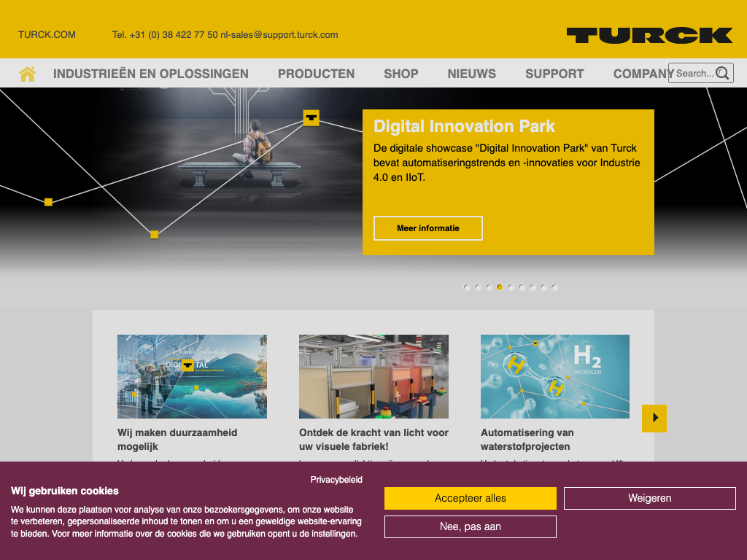Open the Shop menu item
Screen dimensions: 747x560
pos(401,74)
